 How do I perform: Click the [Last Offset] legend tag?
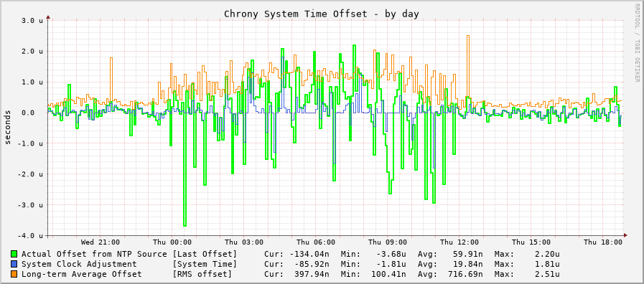click(x=205, y=254)
